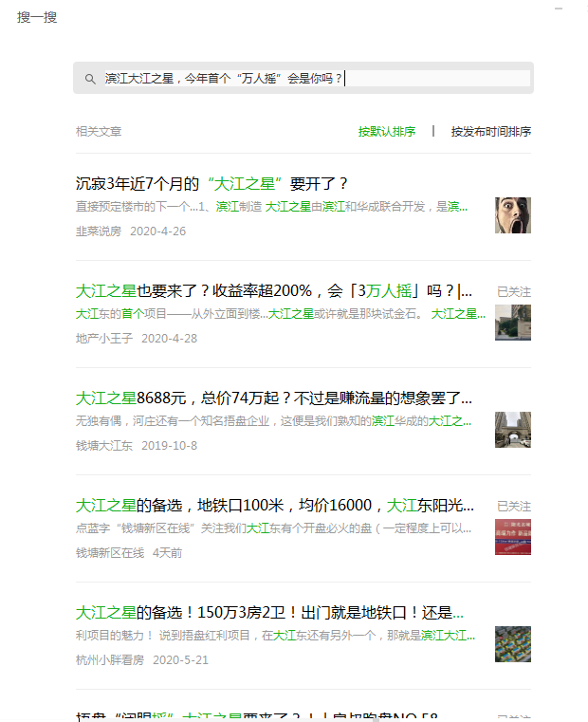Viewport: 588px width, 722px height.
Task: Click the magnifier search icon
Action: pyautogui.click(x=90, y=79)
